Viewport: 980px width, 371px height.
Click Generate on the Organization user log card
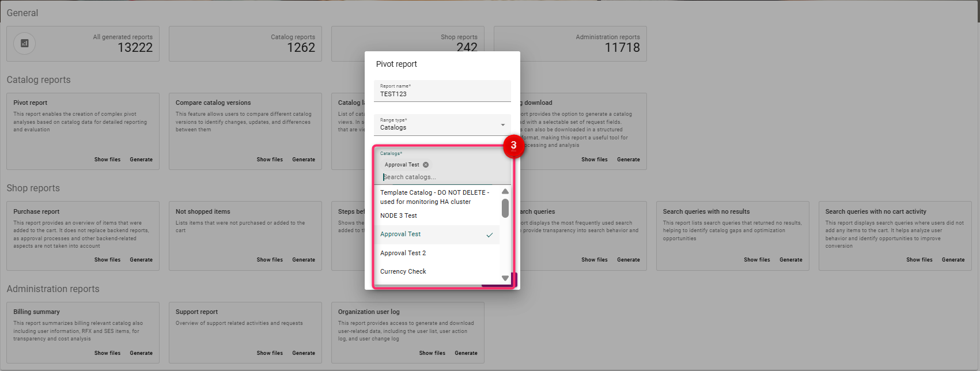pyautogui.click(x=466, y=353)
